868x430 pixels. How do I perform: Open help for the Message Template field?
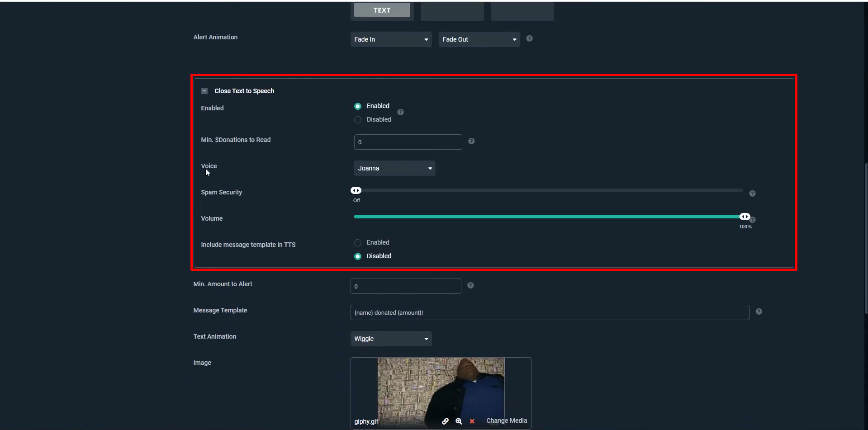pos(759,312)
